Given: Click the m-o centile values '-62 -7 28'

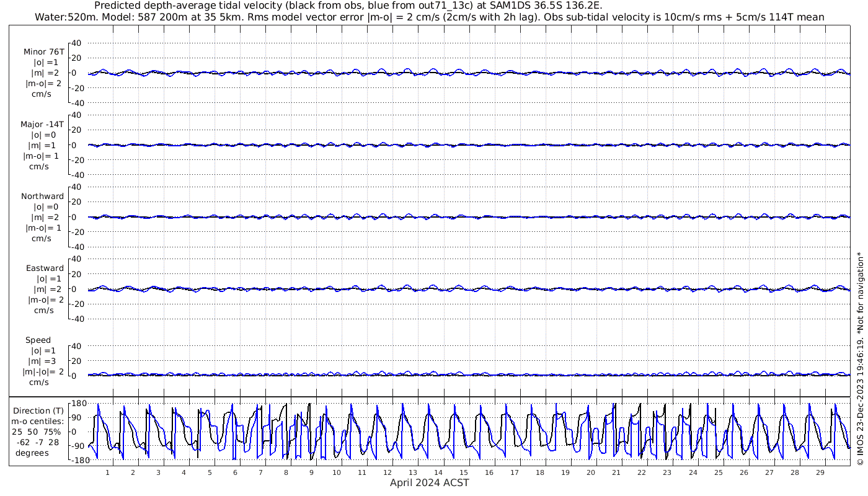Looking at the screenshot, I should point(38,442).
